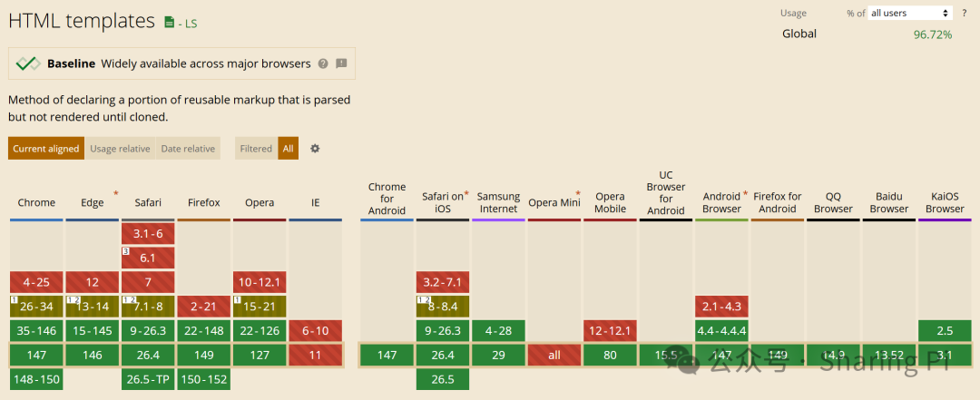This screenshot has height=400, width=980.
Task: Switch to Date relative view
Action: click(188, 149)
